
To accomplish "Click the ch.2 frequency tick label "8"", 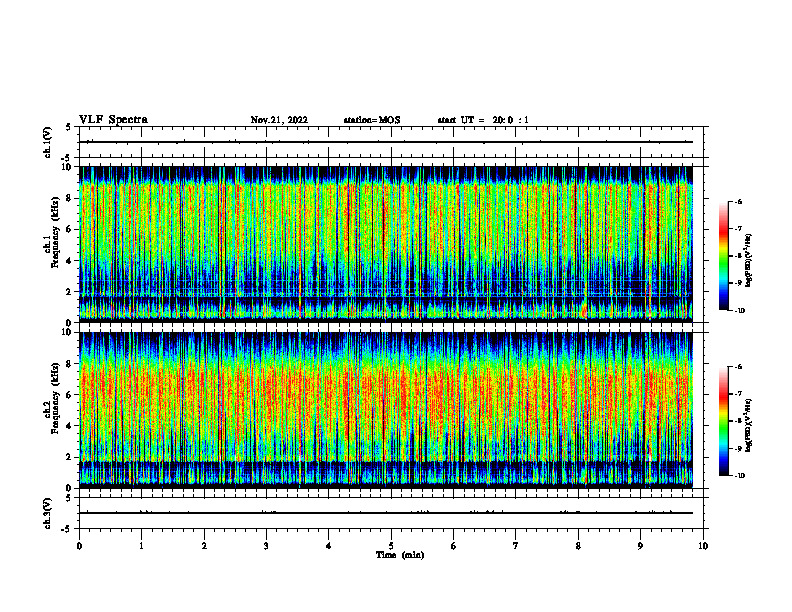I will pos(70,364).
